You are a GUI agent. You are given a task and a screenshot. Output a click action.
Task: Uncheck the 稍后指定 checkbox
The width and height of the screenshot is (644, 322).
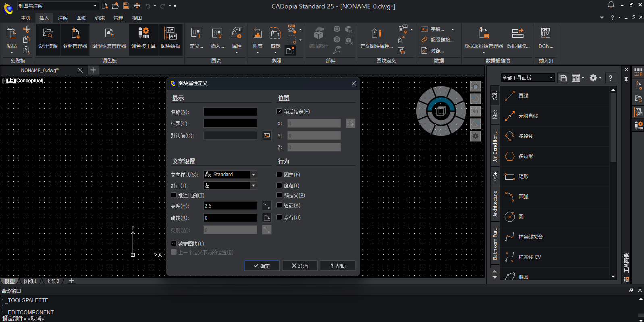(279, 112)
